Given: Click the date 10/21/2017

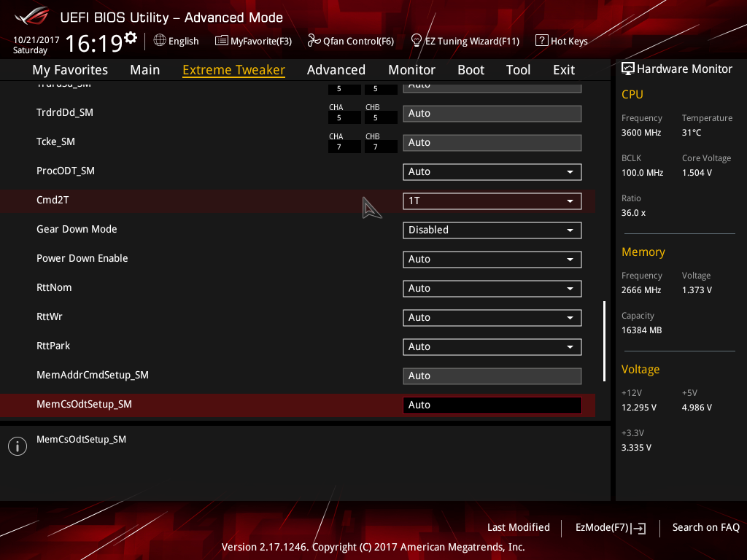Looking at the screenshot, I should point(36,40).
